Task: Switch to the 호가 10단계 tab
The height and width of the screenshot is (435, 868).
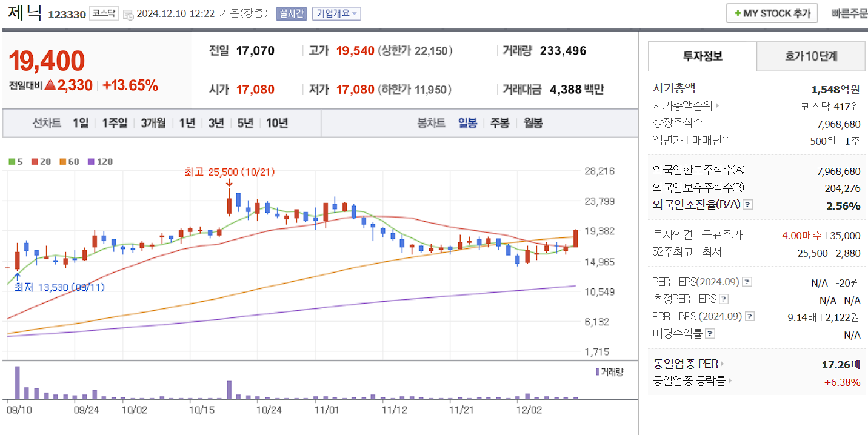Action: 810,56
